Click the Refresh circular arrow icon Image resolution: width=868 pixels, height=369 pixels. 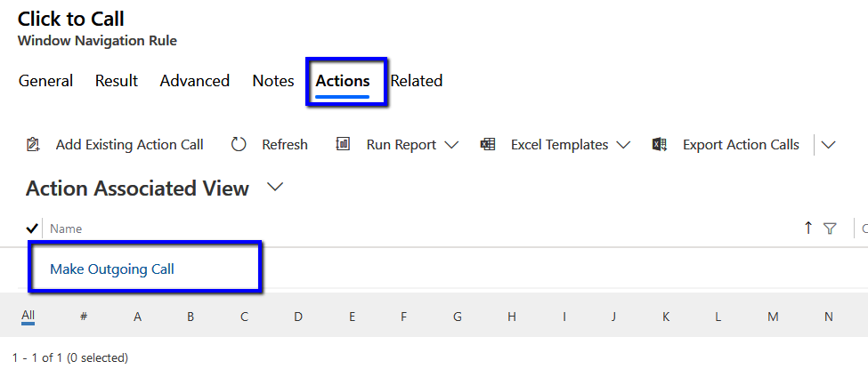pyautogui.click(x=239, y=145)
